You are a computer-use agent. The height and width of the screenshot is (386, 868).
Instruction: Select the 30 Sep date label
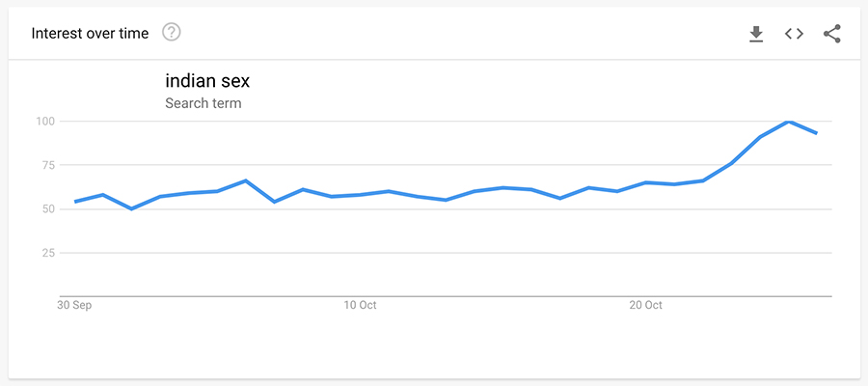pyautogui.click(x=75, y=306)
